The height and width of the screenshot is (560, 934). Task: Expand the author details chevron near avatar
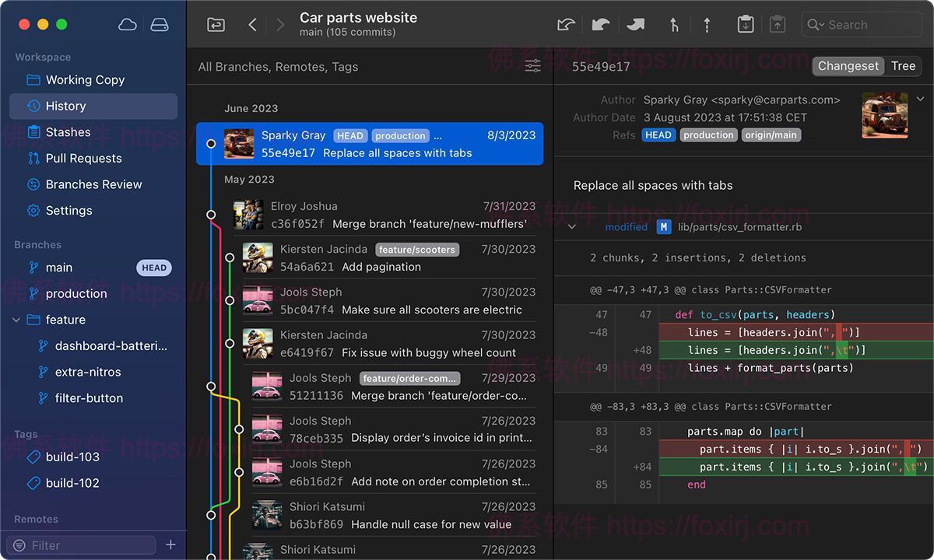coord(920,100)
